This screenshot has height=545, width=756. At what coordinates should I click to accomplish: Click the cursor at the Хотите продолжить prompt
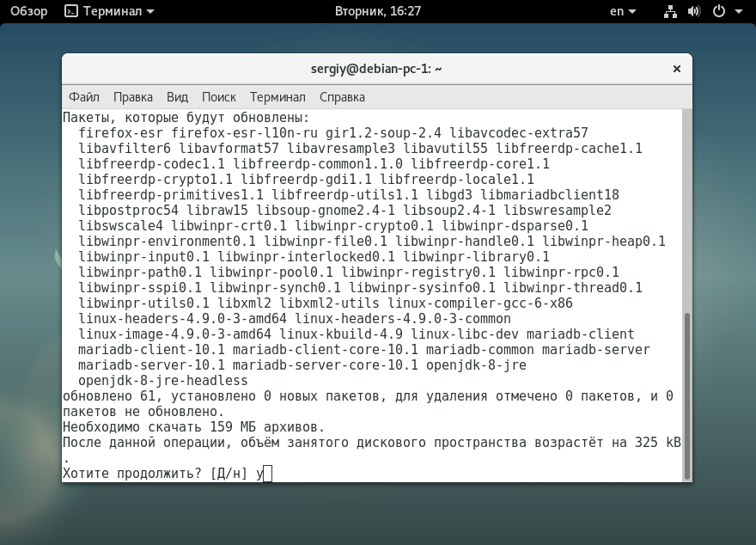pos(268,474)
